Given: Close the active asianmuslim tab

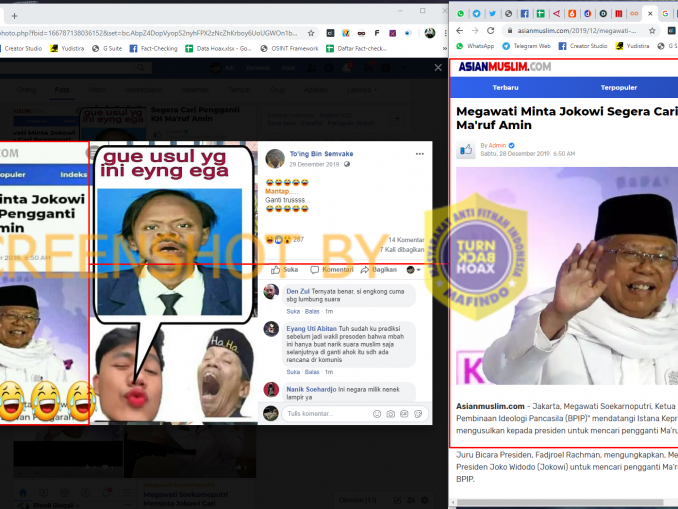Looking at the screenshot, I should coord(650,14).
